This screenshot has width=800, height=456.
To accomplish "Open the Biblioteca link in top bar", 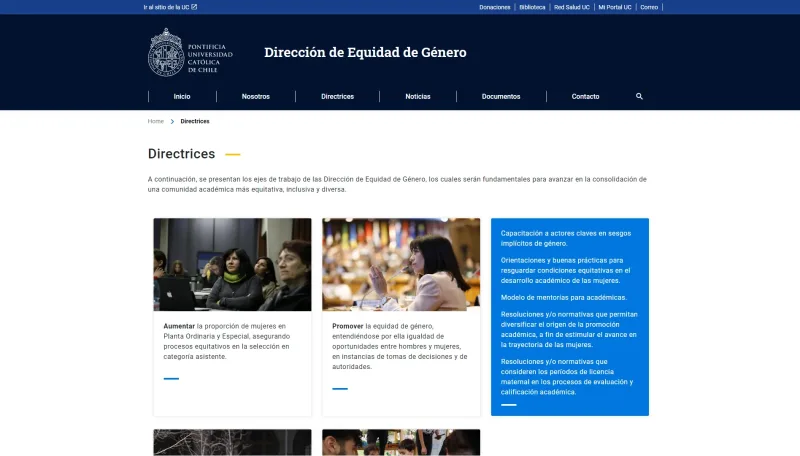I will click(x=532, y=7).
